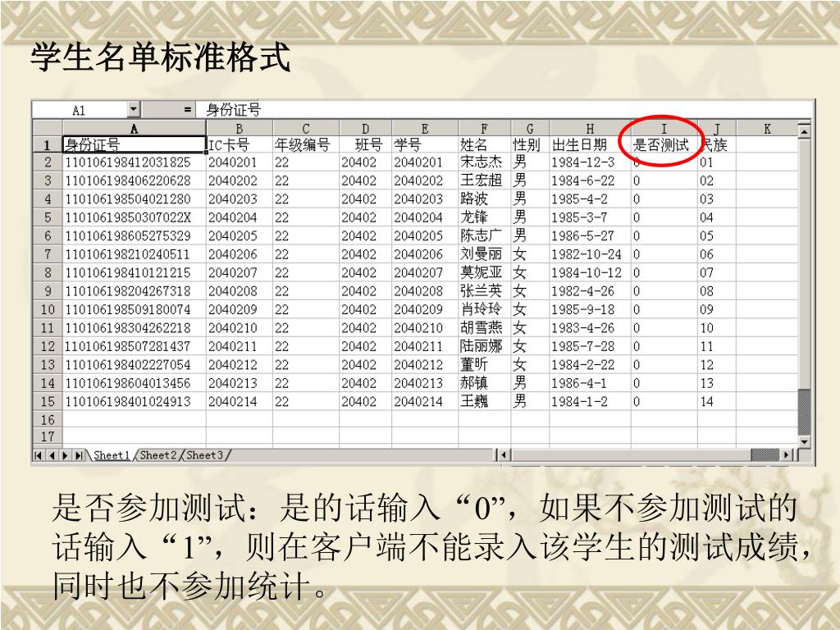Click horizontal scrollbar left arrow
The image size is (840, 630).
pyautogui.click(x=503, y=455)
